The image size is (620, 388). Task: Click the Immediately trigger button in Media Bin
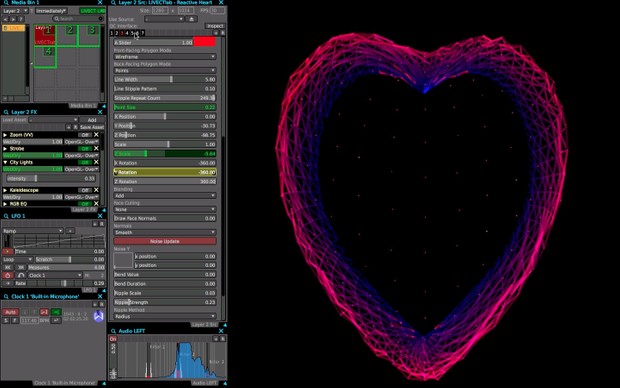(x=51, y=11)
